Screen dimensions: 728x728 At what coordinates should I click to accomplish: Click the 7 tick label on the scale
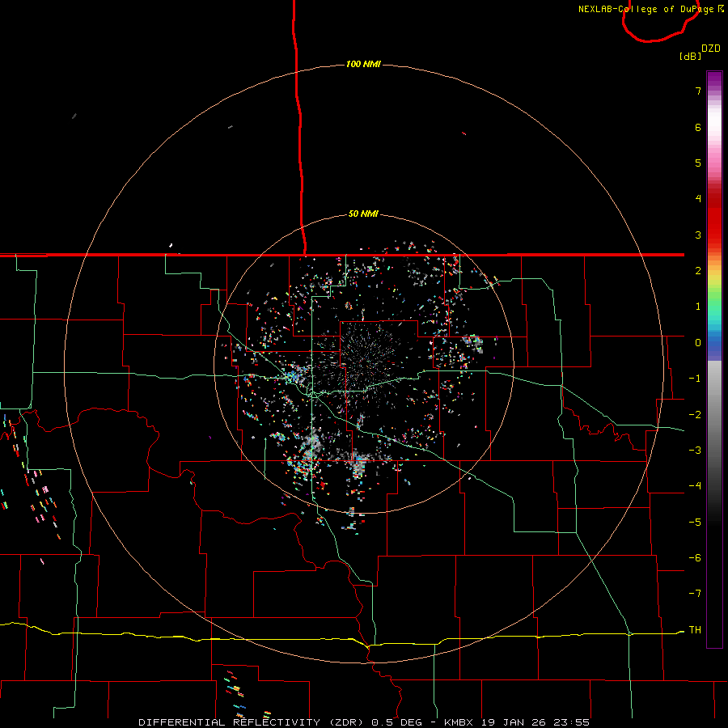click(698, 91)
